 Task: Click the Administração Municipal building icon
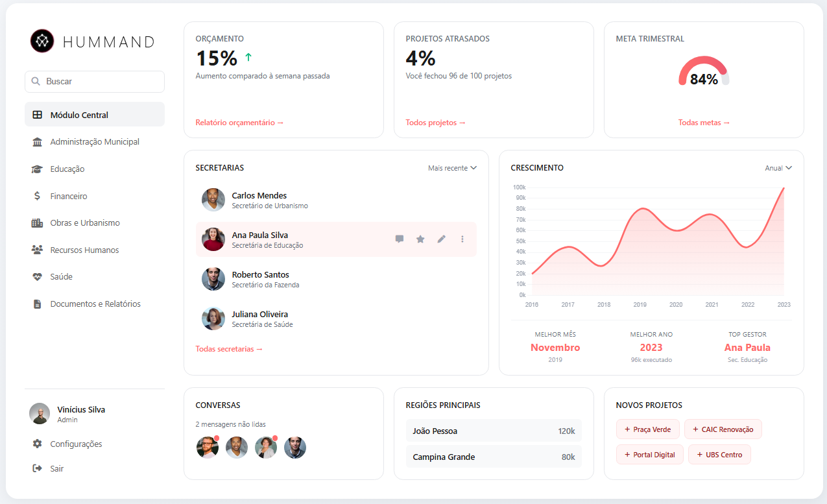click(x=38, y=141)
